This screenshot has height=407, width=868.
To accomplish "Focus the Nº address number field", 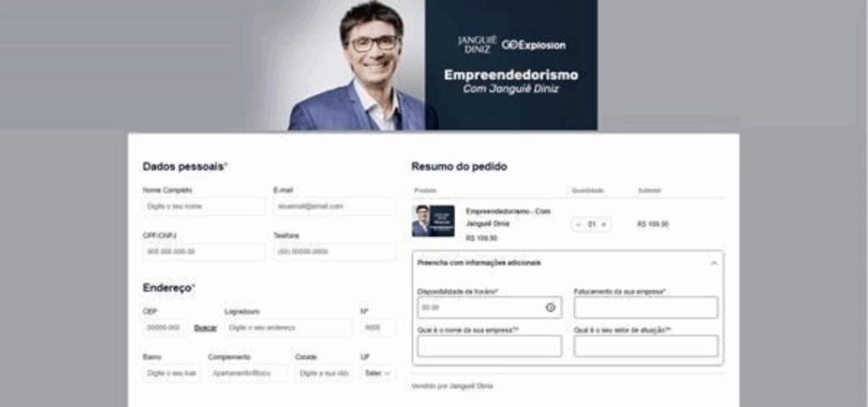I will coord(378,327).
